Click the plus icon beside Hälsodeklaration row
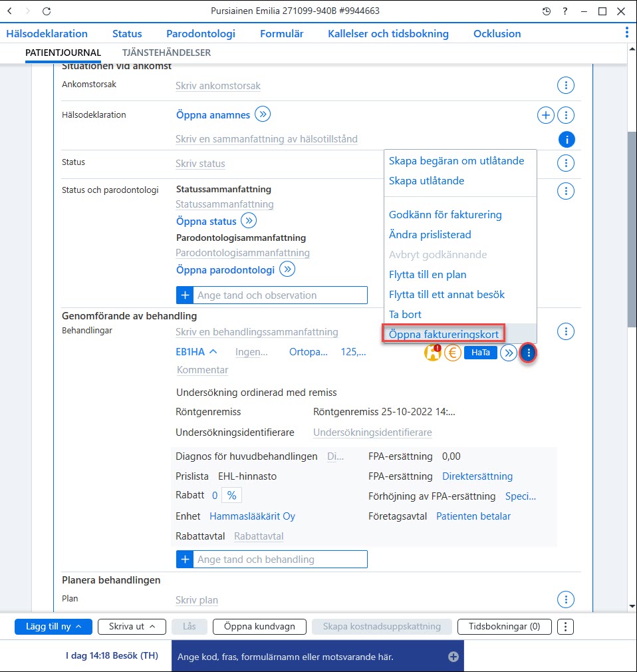 (546, 115)
